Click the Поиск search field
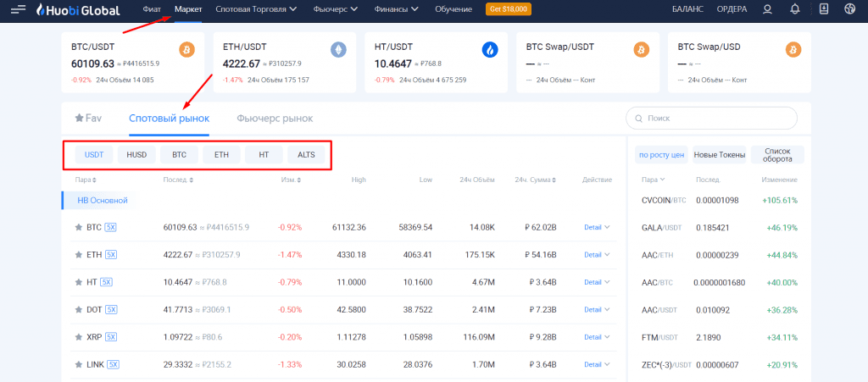Image resolution: width=868 pixels, height=382 pixels. [711, 119]
